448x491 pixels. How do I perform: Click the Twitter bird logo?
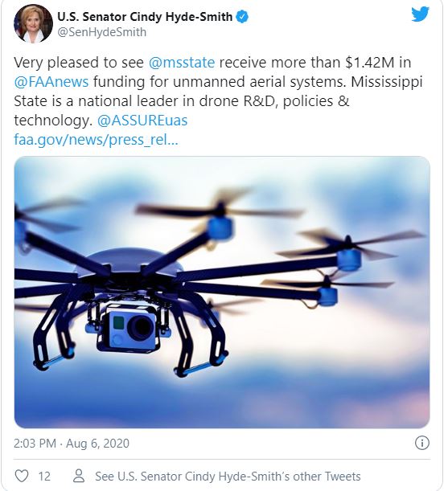(x=420, y=14)
